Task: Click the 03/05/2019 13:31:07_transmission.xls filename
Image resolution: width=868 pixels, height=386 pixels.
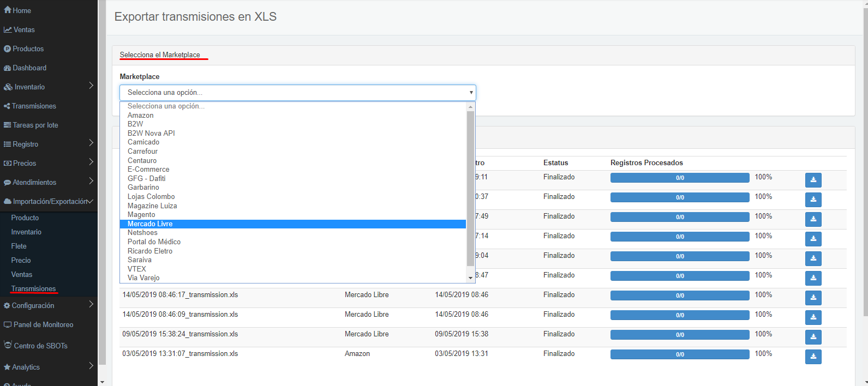Action: [180, 353]
